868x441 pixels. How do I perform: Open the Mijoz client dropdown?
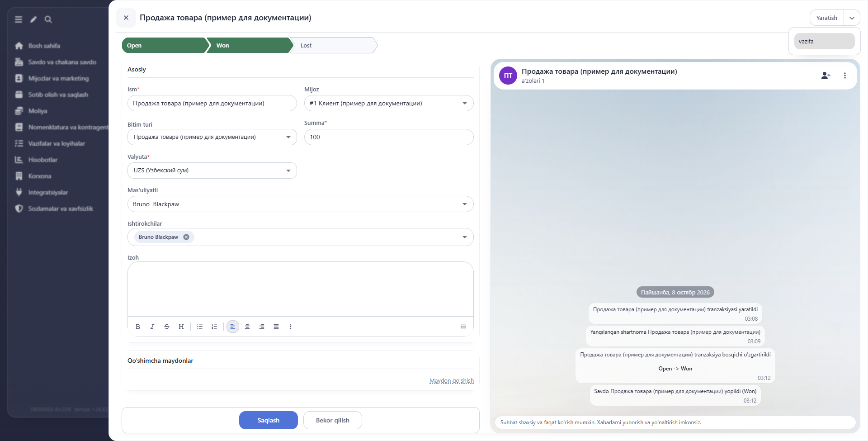click(389, 103)
